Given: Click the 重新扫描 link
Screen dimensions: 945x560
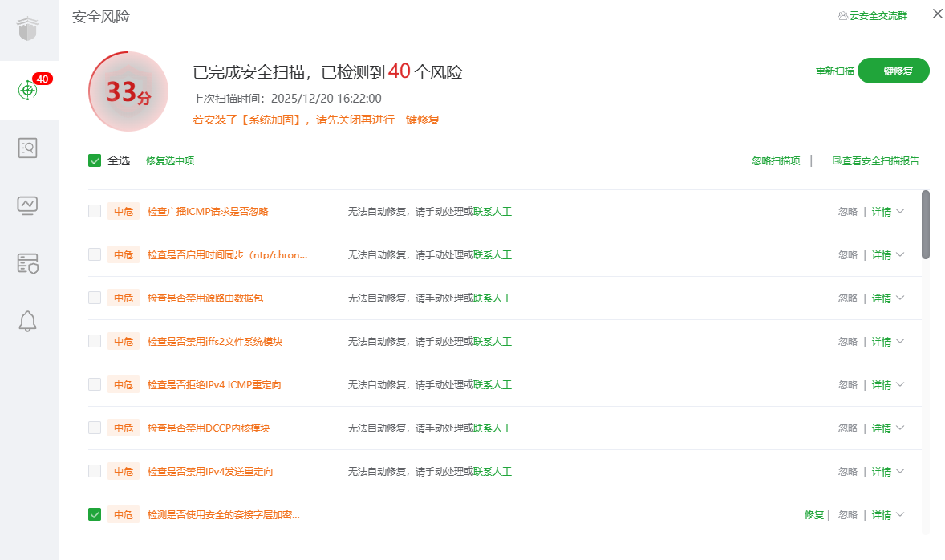Looking at the screenshot, I should tap(834, 71).
